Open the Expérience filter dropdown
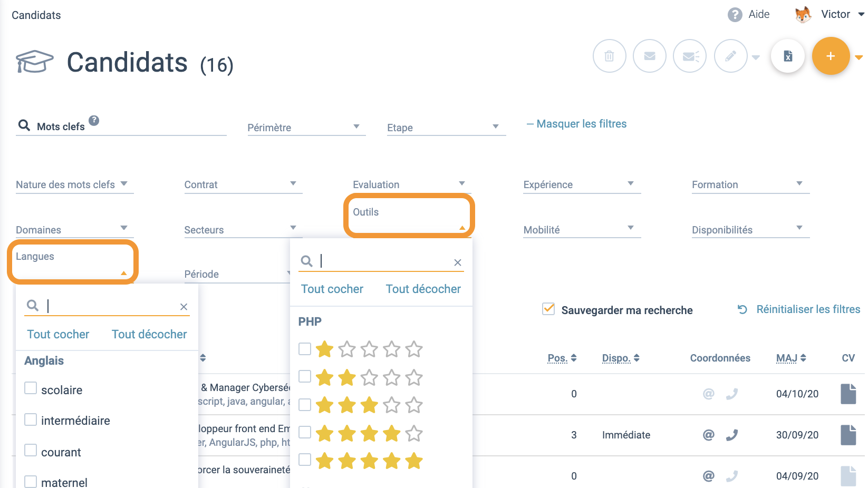 pos(582,184)
